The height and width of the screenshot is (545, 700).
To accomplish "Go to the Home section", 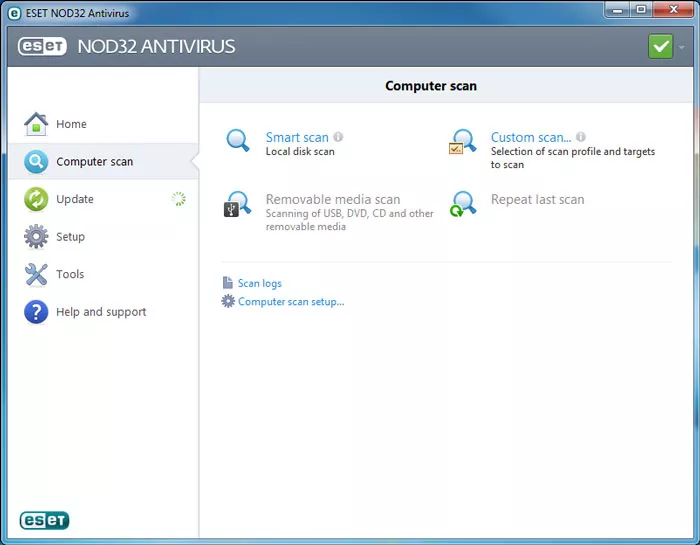I will (x=71, y=124).
